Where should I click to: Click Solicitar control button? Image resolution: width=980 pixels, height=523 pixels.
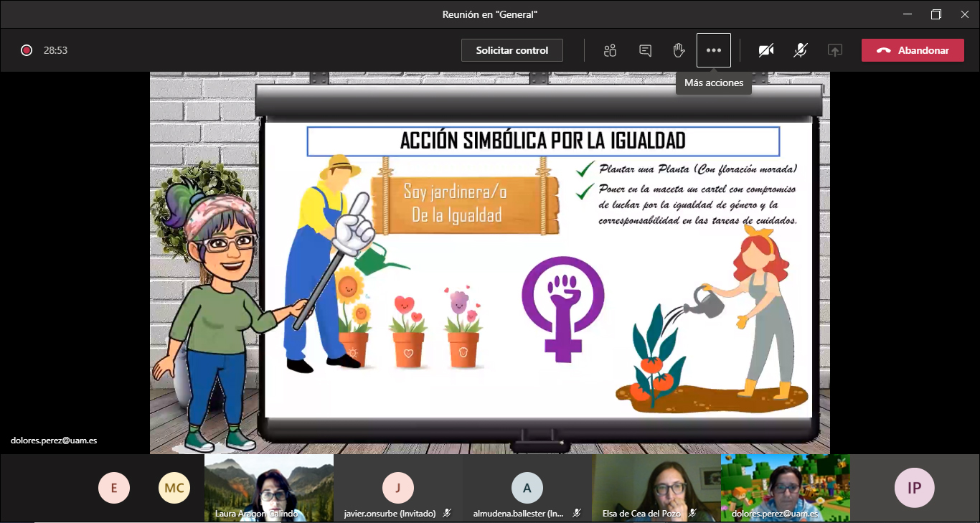pos(512,50)
